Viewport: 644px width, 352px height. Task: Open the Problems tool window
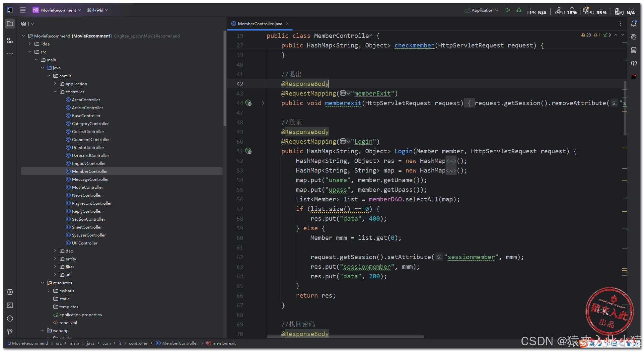(10, 318)
